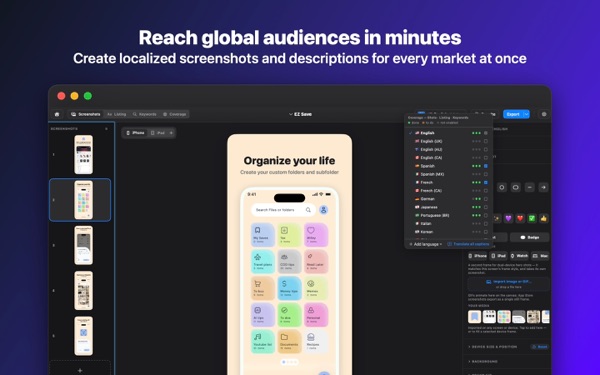
Task: Check the English (AU) language checkbox
Action: (x=486, y=149)
